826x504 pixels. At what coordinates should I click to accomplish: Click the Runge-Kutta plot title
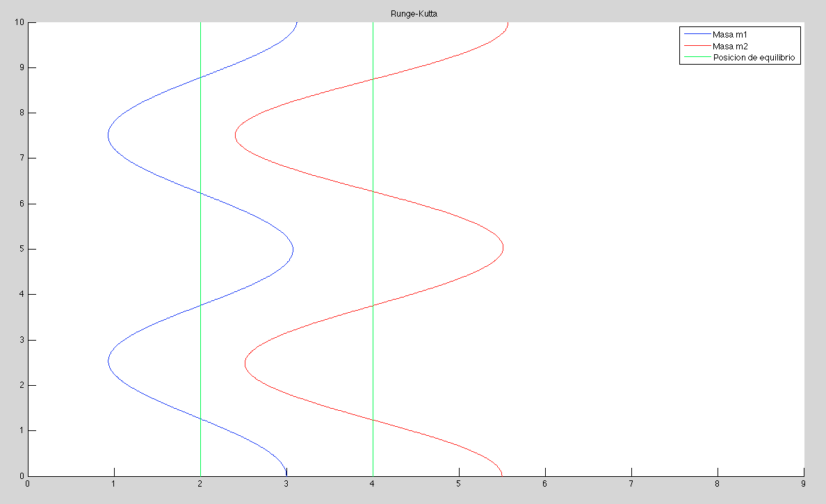414,14
